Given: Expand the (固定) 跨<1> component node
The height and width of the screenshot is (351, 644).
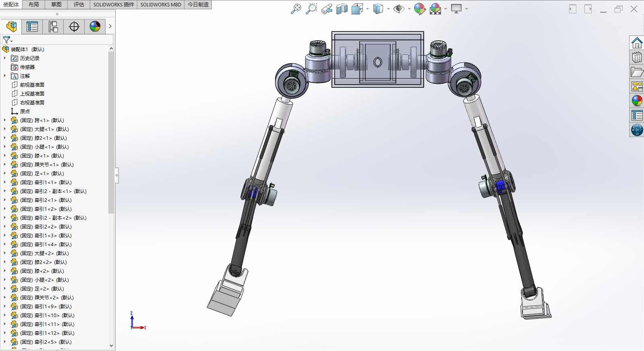Looking at the screenshot, I should tap(5, 120).
